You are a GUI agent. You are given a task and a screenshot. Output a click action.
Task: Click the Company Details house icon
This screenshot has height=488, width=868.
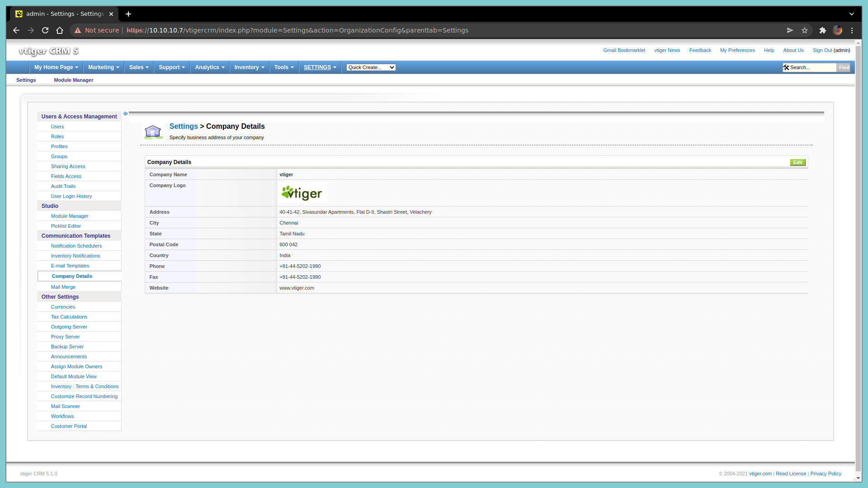(153, 131)
